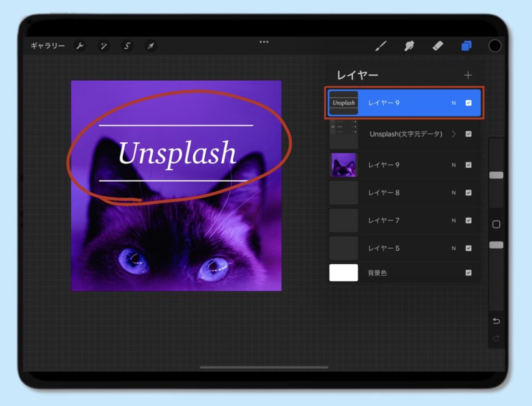Toggle visibility checkbox for レイヤー 8

pos(469,193)
